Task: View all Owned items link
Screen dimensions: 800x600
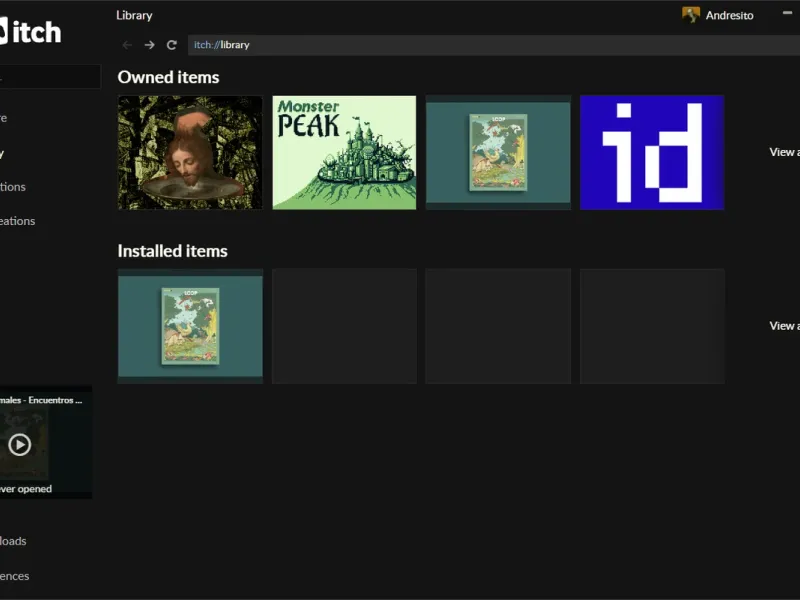Action: pyautogui.click(x=784, y=152)
